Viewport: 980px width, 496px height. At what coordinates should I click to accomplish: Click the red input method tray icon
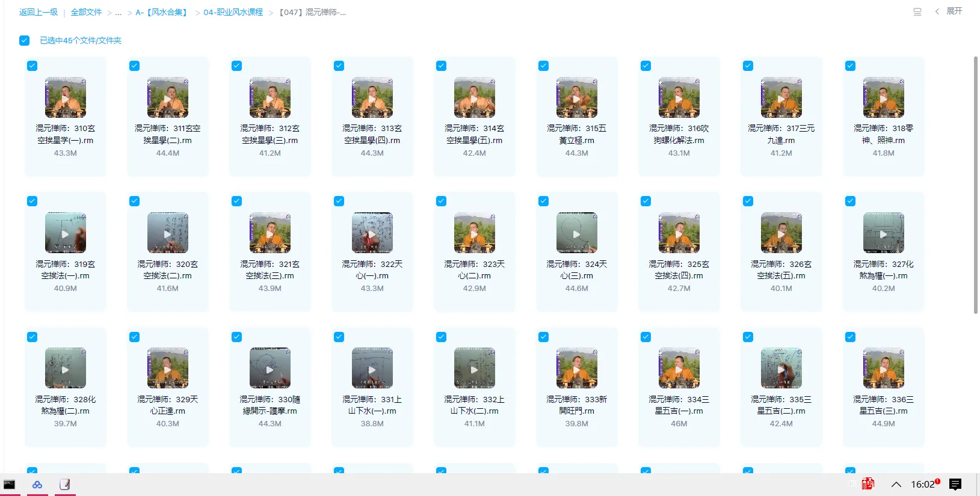(x=868, y=484)
